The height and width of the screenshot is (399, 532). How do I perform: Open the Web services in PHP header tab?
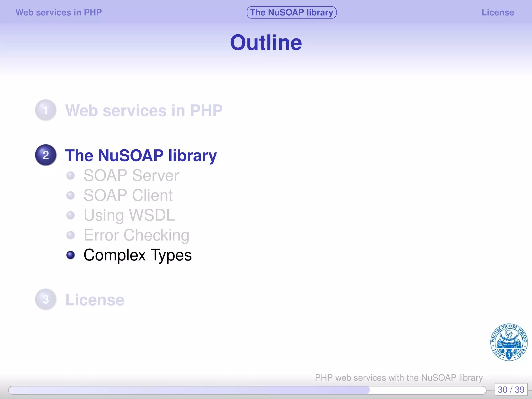point(59,12)
